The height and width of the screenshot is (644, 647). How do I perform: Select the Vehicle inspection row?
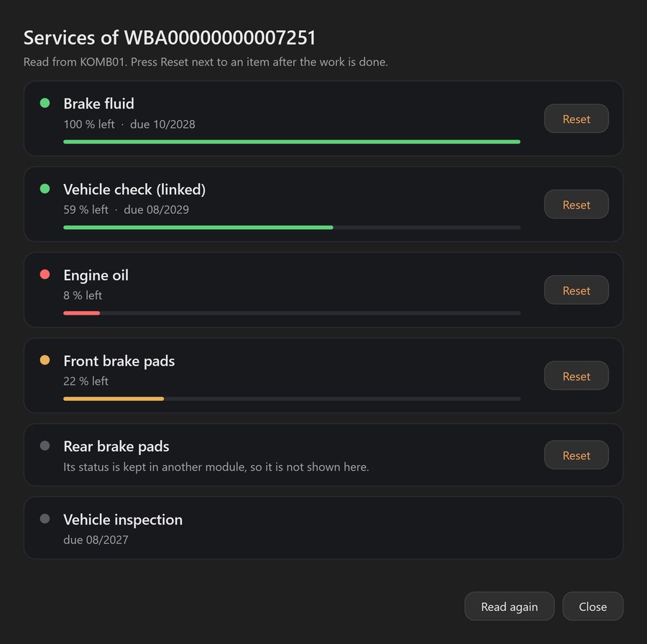[x=323, y=528]
